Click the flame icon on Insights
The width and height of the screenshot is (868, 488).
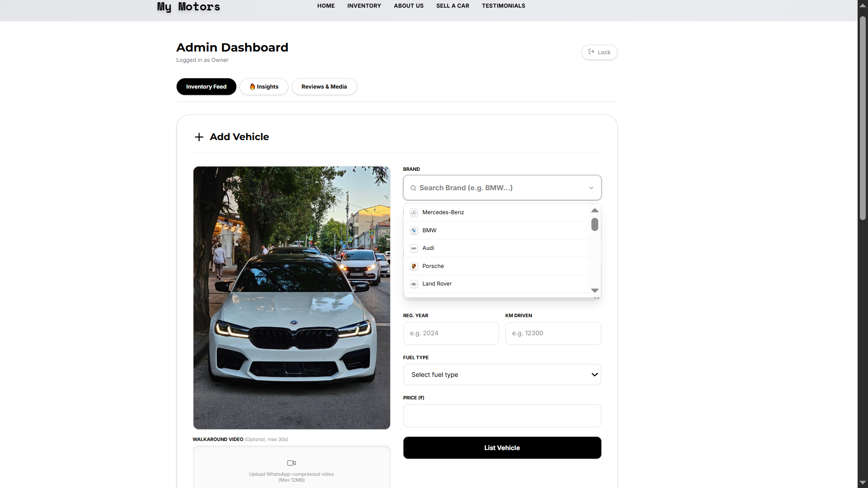click(252, 87)
